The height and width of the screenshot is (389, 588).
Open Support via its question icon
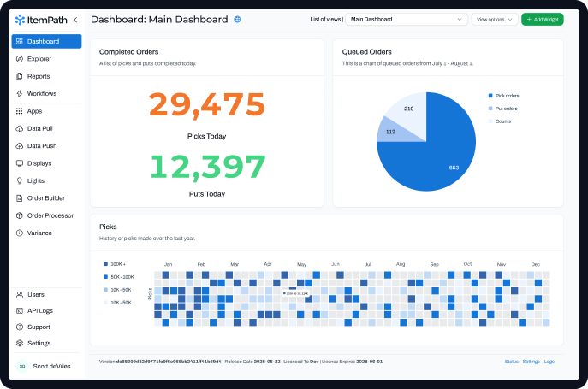tap(20, 327)
